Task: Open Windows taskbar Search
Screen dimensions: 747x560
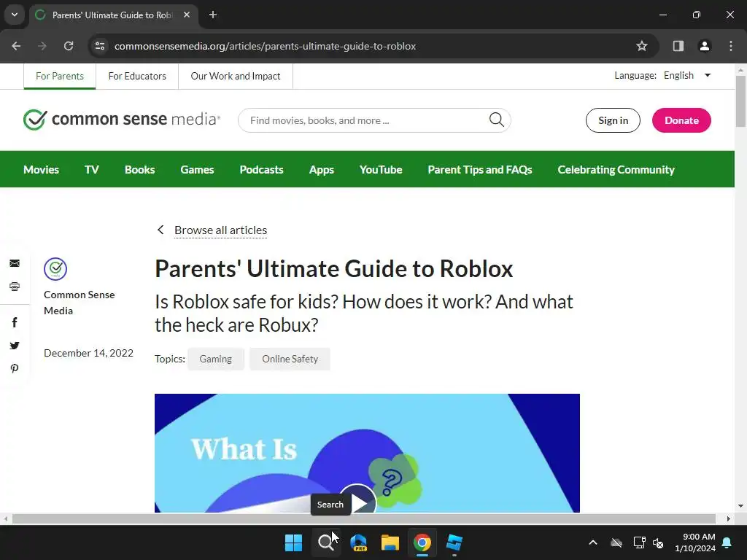Action: [326, 542]
